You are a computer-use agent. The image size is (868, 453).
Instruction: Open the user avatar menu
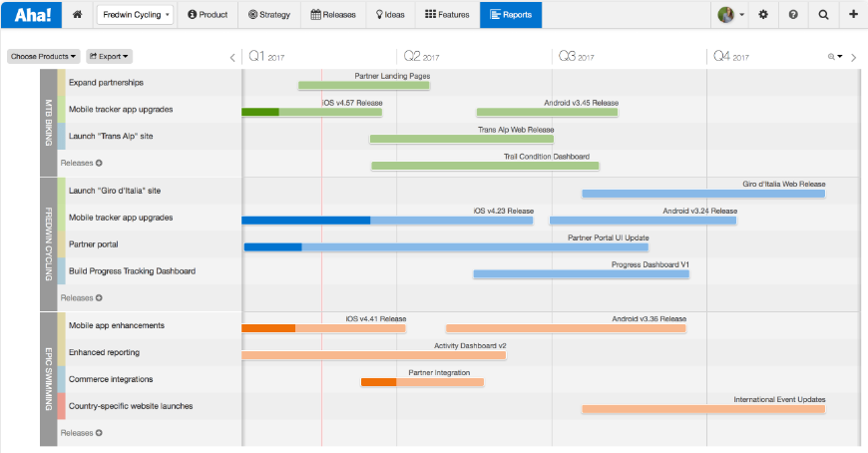(731, 15)
